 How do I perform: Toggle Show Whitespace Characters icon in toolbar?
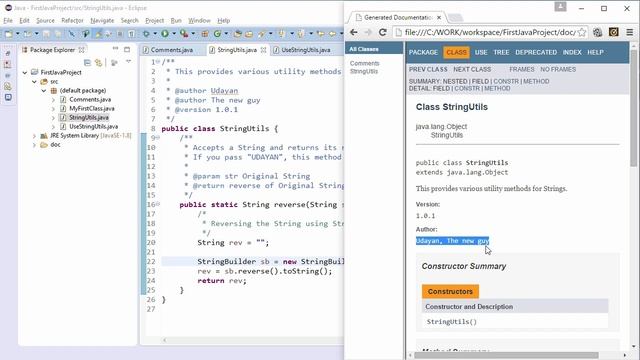(131, 34)
